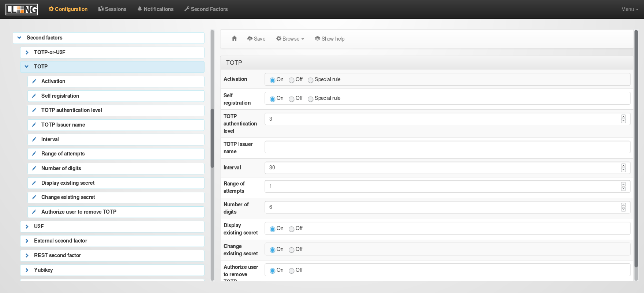Viewport: 644px width, 293px height.
Task: Collapse the Second factors tree node
Action: click(19, 38)
